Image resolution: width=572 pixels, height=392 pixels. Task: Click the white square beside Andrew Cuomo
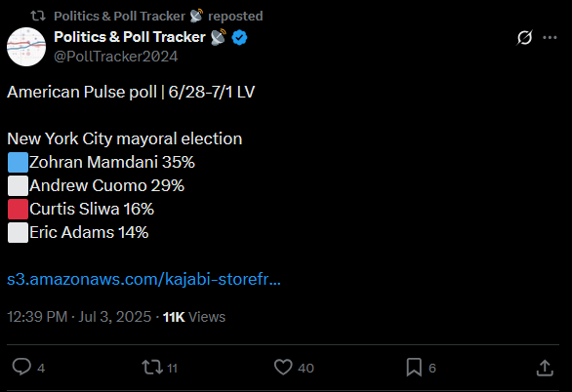pyautogui.click(x=18, y=186)
